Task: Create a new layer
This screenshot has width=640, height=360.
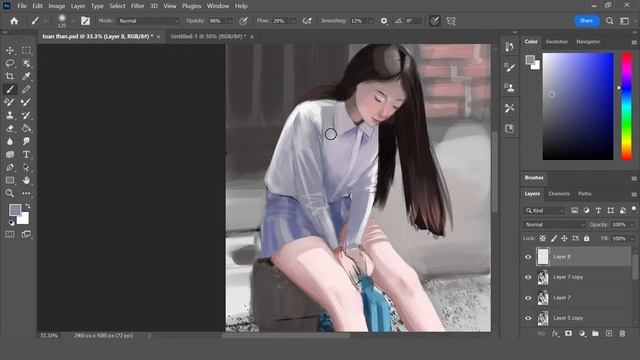Action: 609,333
